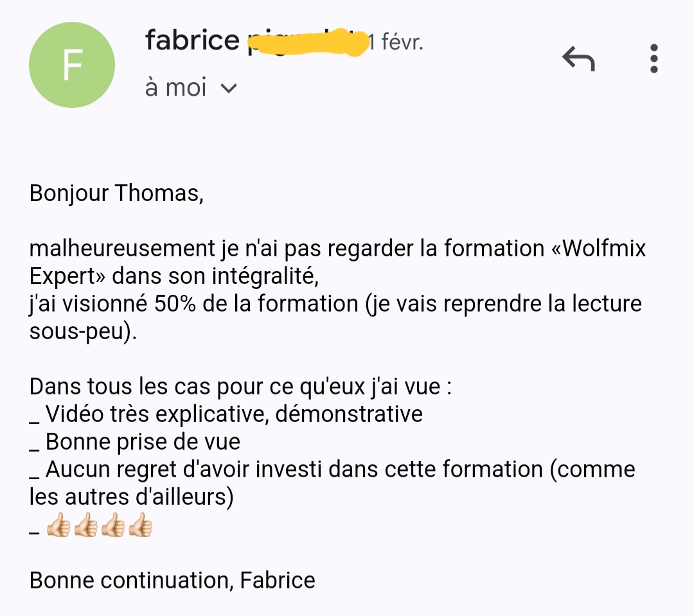Click the third thumbs-up emoji
Image resolution: width=694 pixels, height=616 pixels.
113,529
